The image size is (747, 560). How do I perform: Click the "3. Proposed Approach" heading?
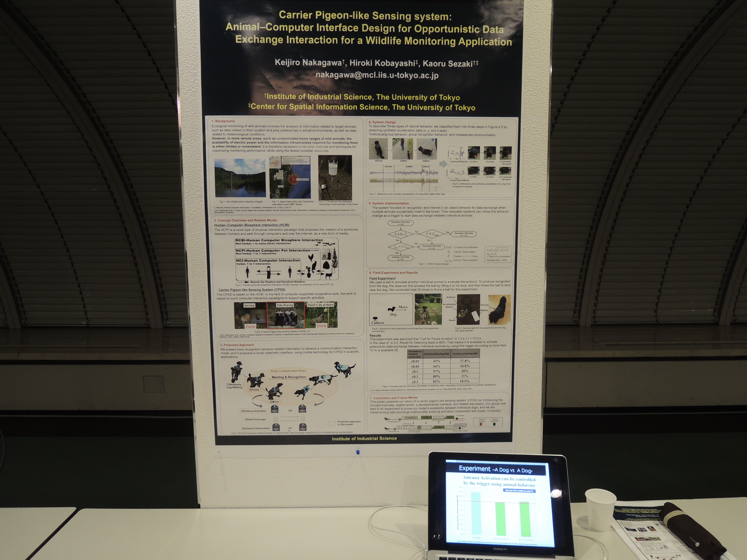[237, 345]
